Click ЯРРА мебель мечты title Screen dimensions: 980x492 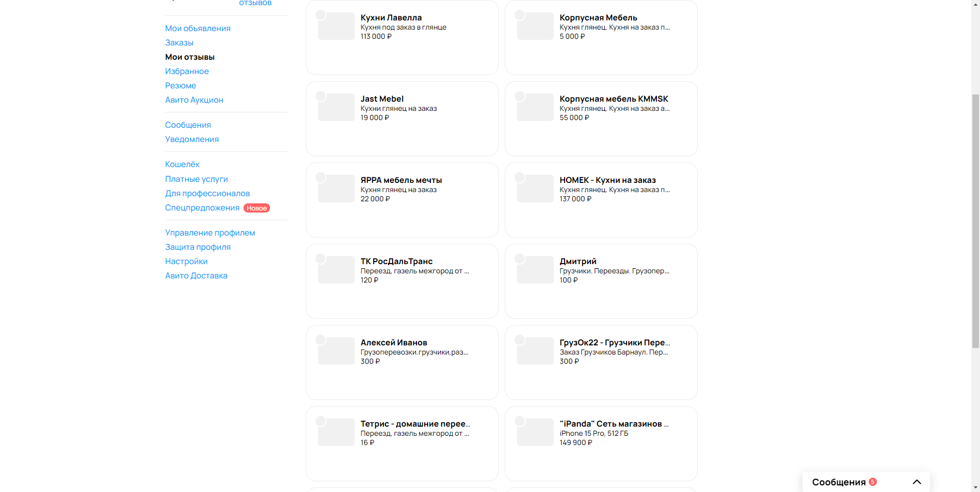point(401,180)
